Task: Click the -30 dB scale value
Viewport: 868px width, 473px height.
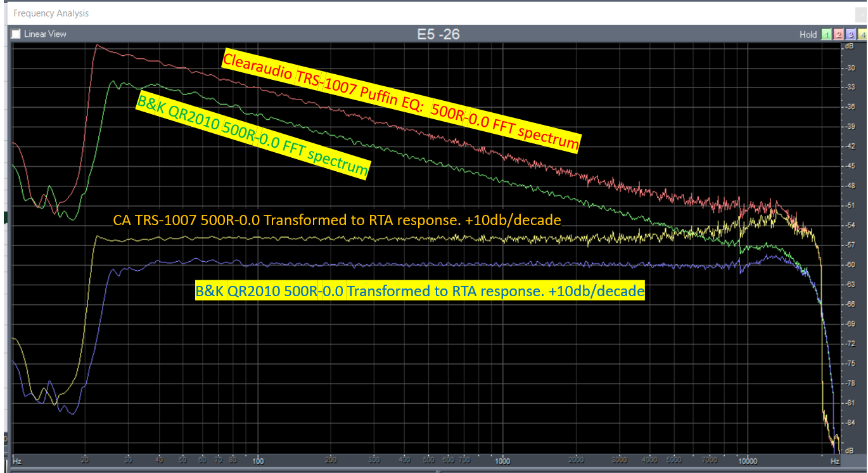Action: [x=850, y=67]
